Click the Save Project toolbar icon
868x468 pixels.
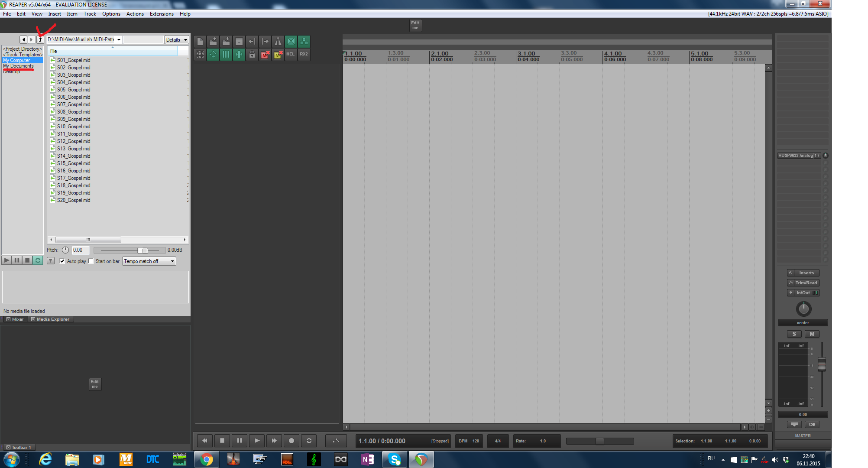tap(226, 42)
